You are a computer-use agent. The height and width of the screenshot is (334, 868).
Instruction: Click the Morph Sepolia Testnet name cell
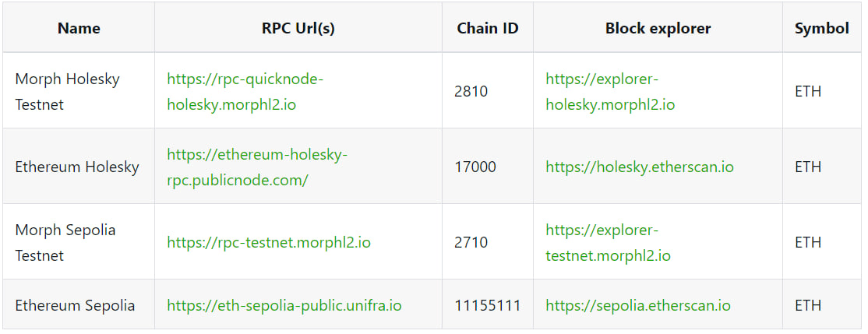click(x=79, y=242)
